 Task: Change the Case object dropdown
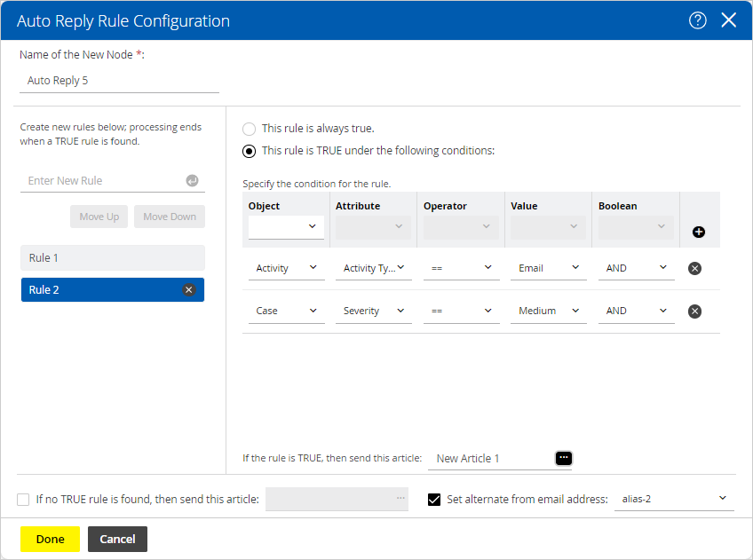click(x=286, y=311)
